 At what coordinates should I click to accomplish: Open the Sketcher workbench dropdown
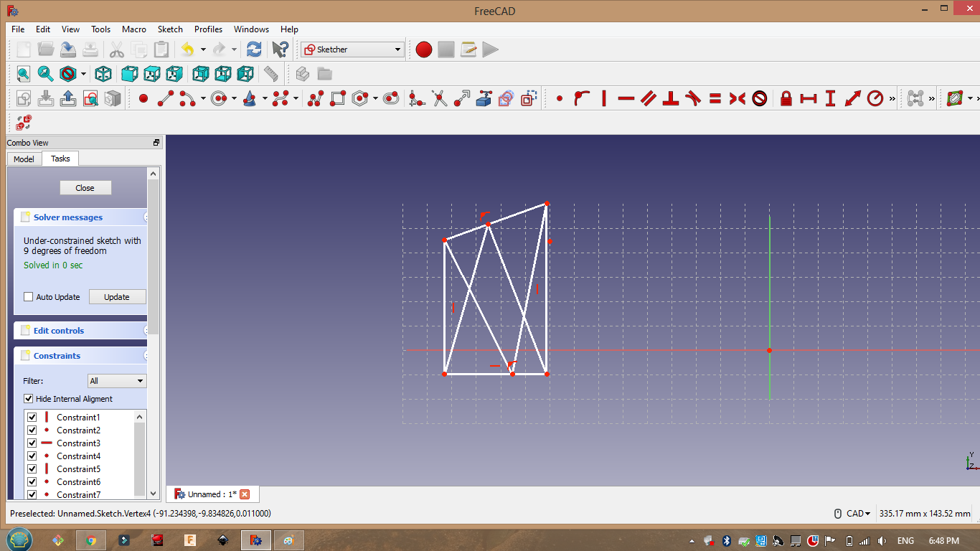point(352,50)
